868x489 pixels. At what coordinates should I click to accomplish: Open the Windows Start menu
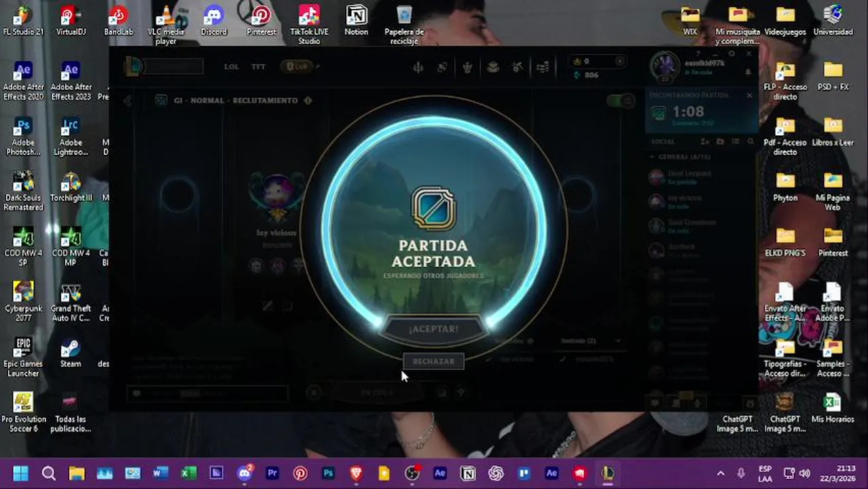coord(20,473)
